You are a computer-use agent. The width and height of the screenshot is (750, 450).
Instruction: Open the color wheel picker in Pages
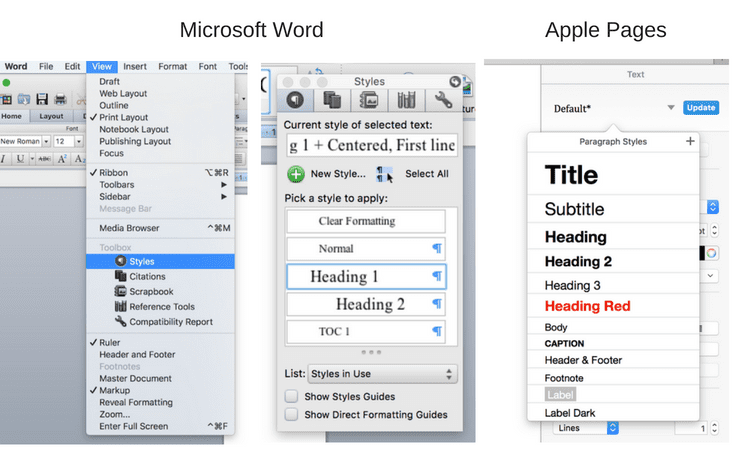coord(711,253)
